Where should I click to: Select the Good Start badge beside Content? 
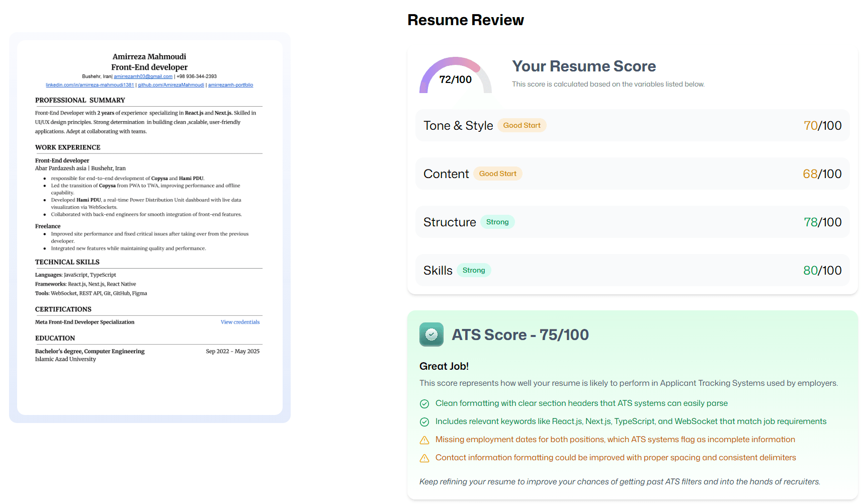click(497, 173)
